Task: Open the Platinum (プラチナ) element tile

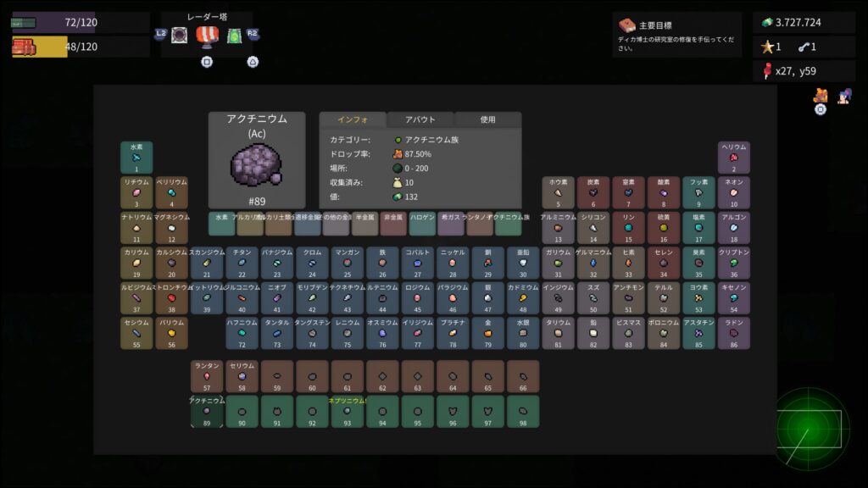Action: (x=453, y=334)
